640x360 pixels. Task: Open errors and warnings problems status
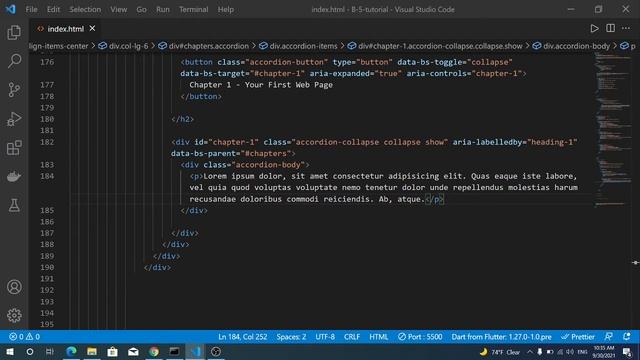pyautogui.click(x=24, y=337)
